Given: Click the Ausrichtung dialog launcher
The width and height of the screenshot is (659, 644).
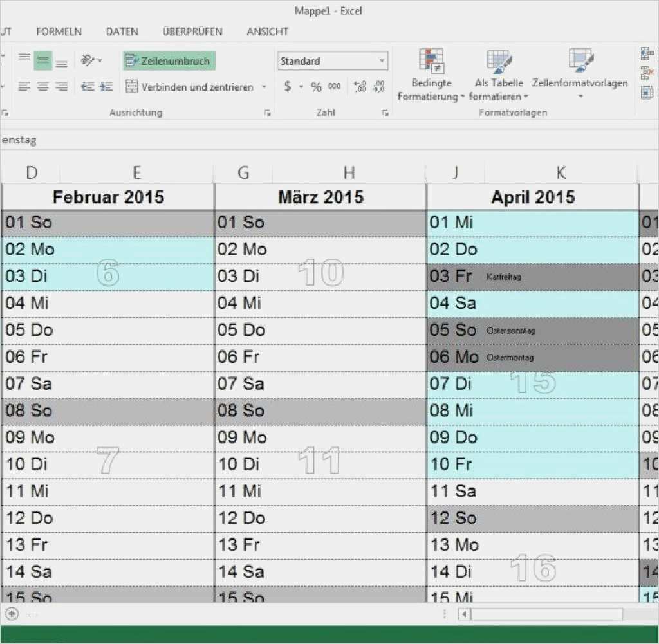Looking at the screenshot, I should tap(268, 112).
